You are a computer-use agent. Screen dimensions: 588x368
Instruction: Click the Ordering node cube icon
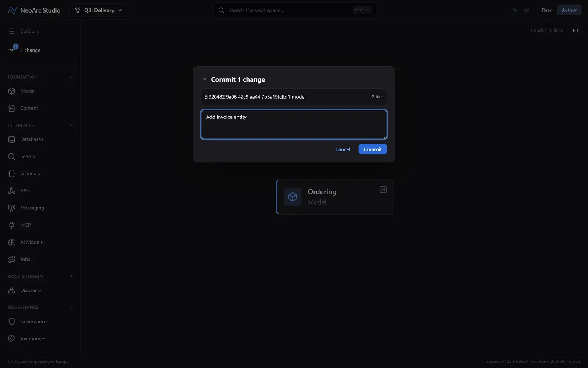pos(293,197)
